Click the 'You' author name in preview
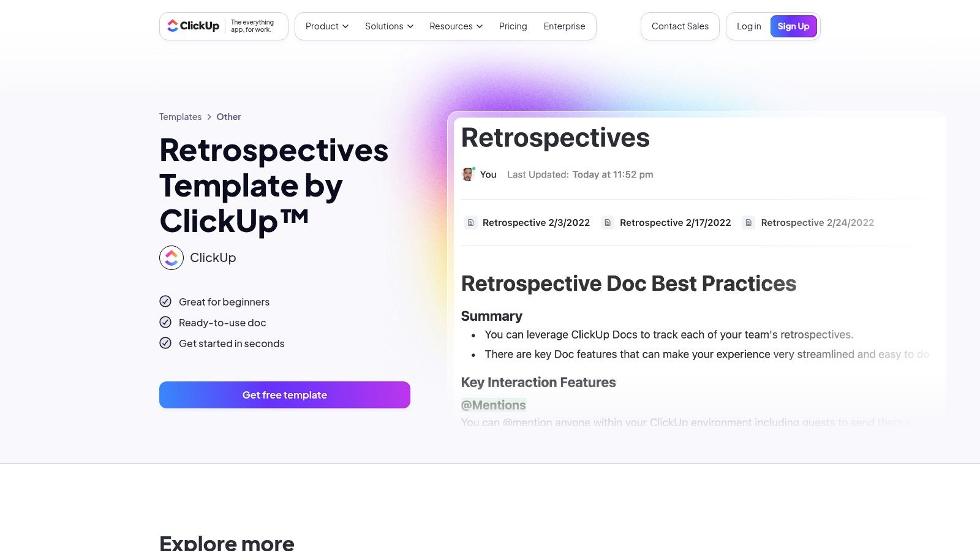The height and width of the screenshot is (551, 980). pos(488,174)
